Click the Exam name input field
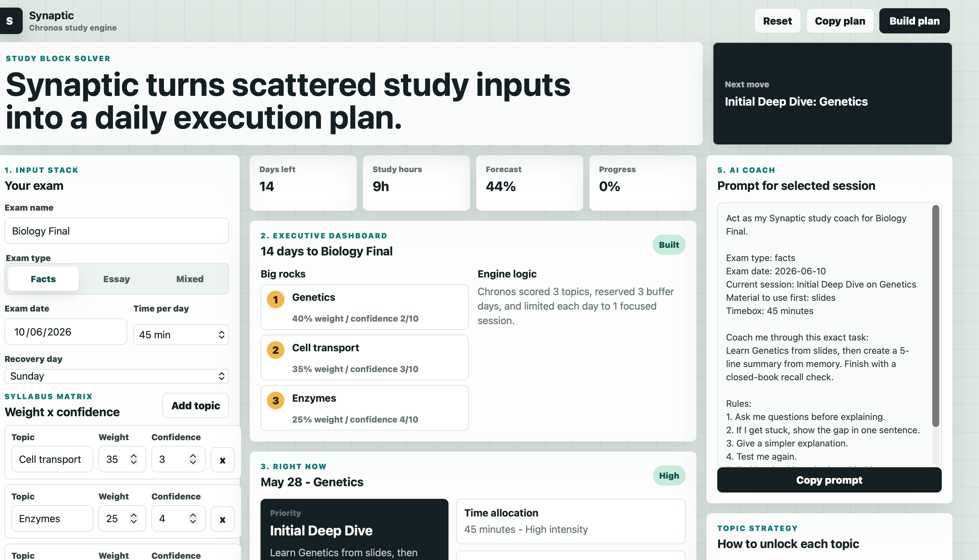979x560 pixels. (117, 231)
